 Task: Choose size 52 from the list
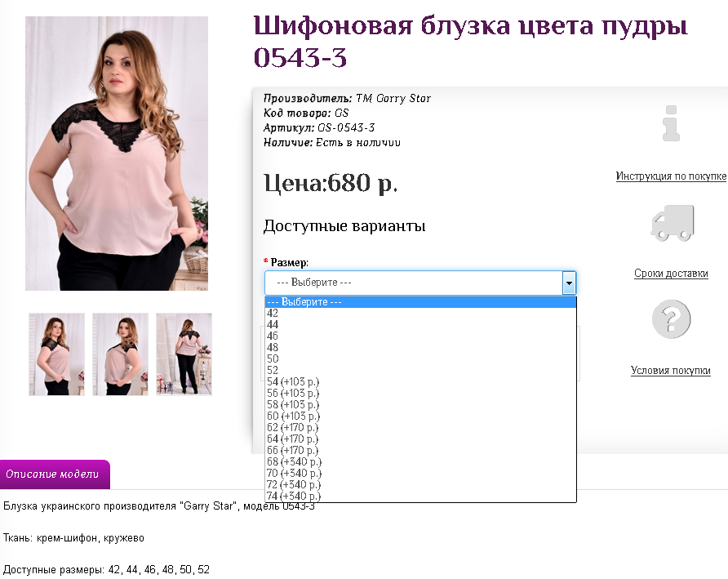coord(420,371)
